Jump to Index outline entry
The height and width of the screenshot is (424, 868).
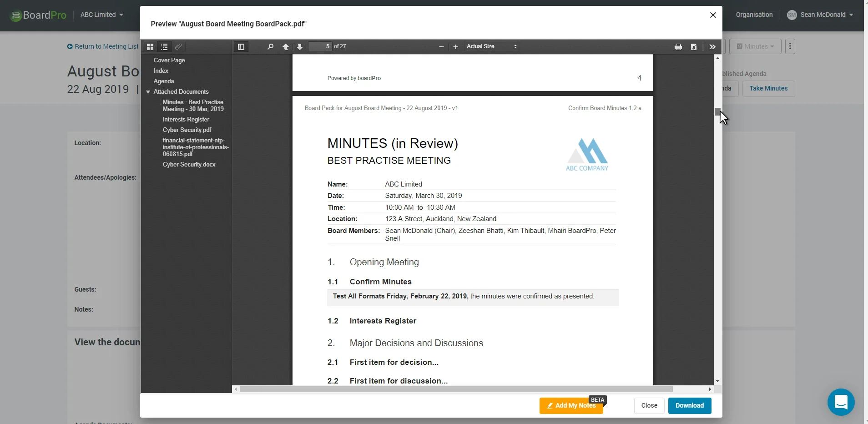coord(161,71)
